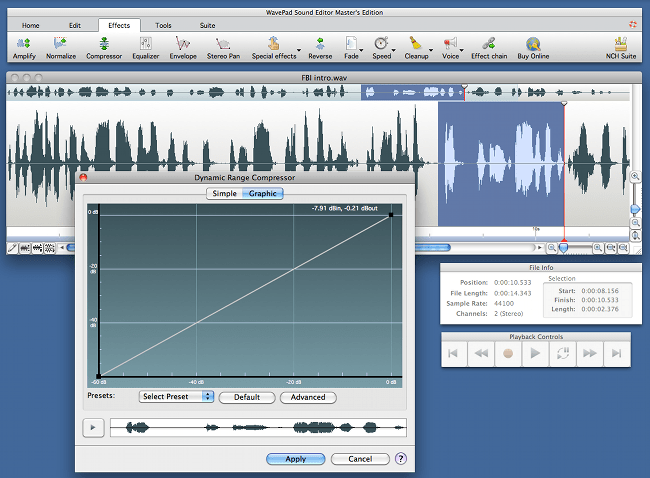Click Rewind in Playback Controls

(481, 353)
